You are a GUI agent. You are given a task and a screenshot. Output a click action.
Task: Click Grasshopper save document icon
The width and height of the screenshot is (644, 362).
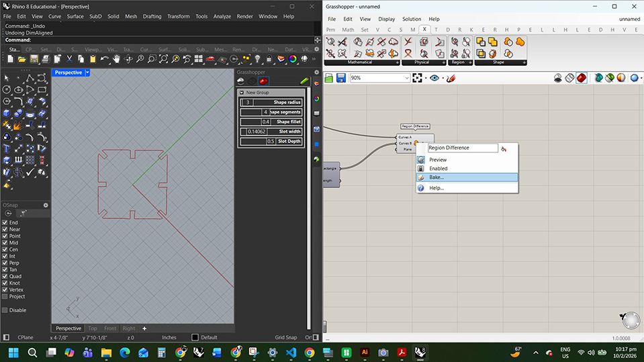tap(340, 78)
